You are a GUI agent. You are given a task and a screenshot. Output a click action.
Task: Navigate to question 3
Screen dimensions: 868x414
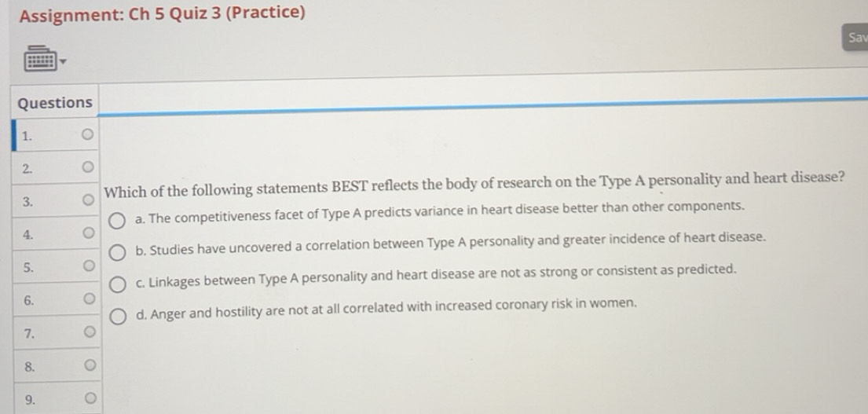tap(27, 201)
